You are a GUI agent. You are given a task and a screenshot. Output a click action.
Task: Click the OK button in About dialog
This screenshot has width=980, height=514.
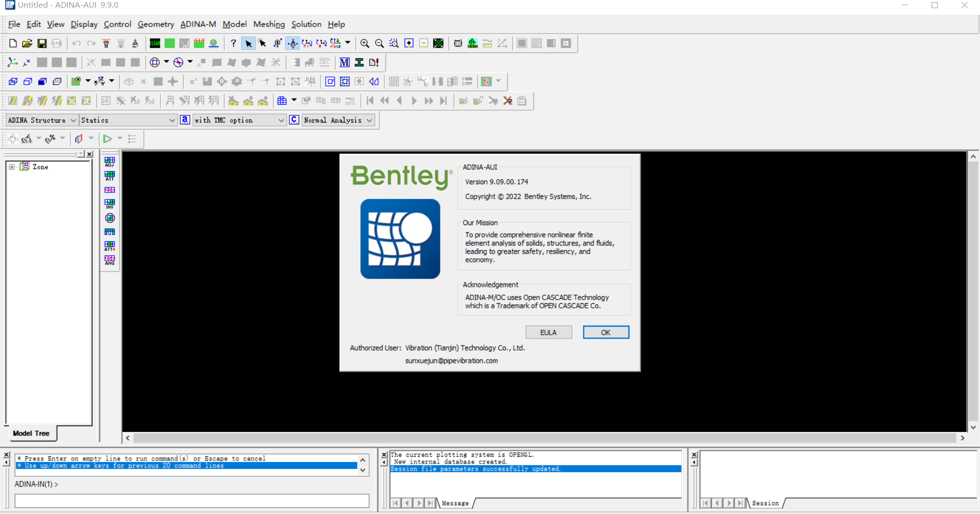click(606, 332)
